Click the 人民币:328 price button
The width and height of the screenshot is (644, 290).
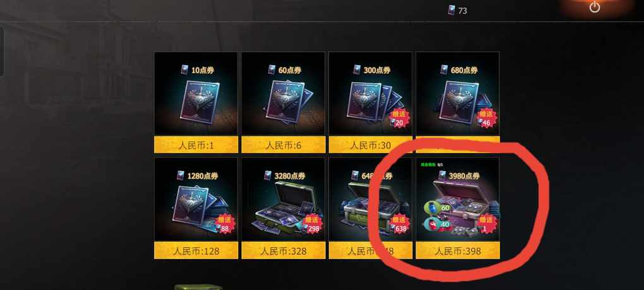283,251
